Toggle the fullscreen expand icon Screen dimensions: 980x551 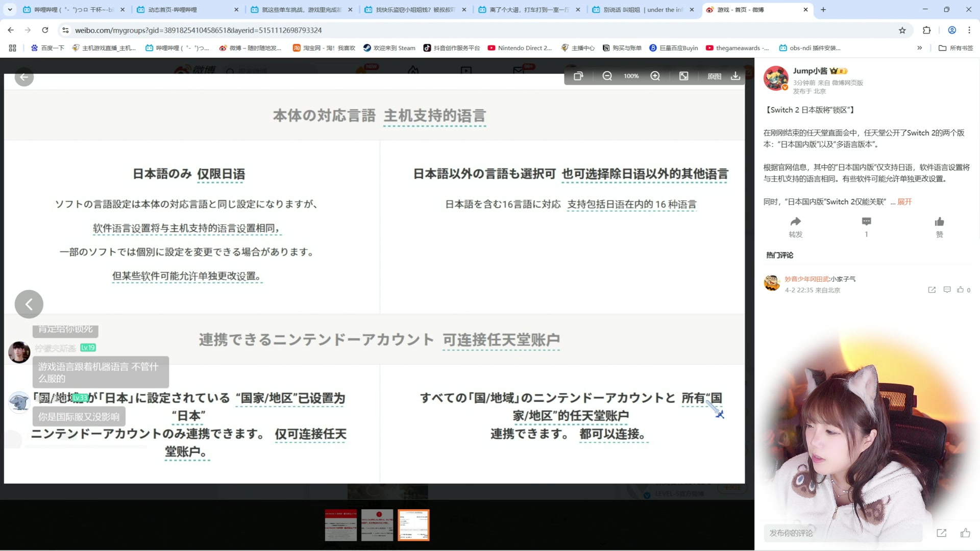pyautogui.click(x=684, y=76)
